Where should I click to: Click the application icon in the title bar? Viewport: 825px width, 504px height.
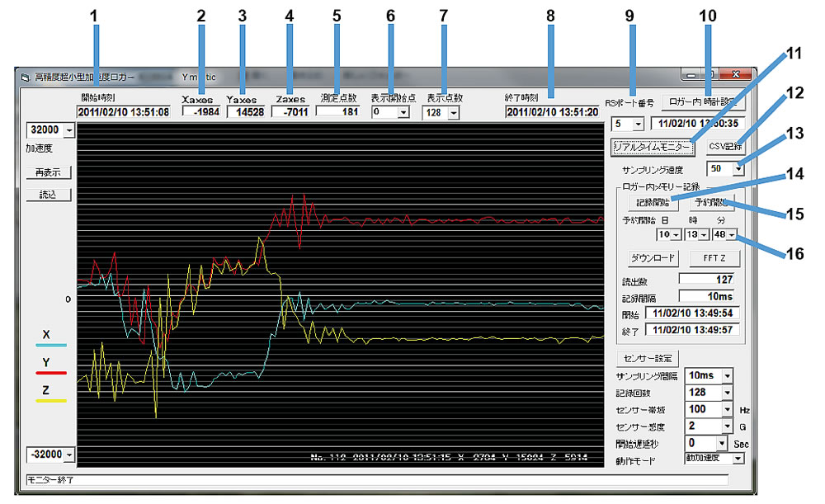click(24, 78)
